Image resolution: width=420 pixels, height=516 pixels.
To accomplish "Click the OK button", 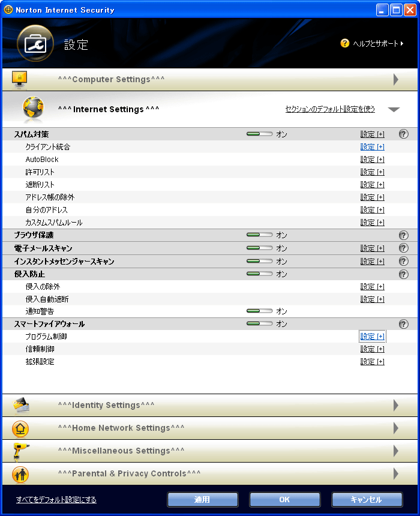I will point(285,500).
